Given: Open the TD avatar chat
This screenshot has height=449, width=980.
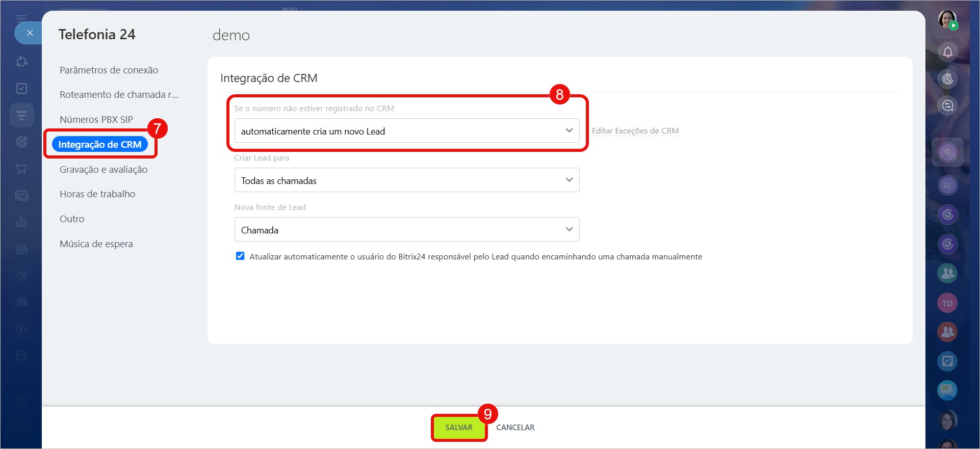Looking at the screenshot, I should point(947,303).
